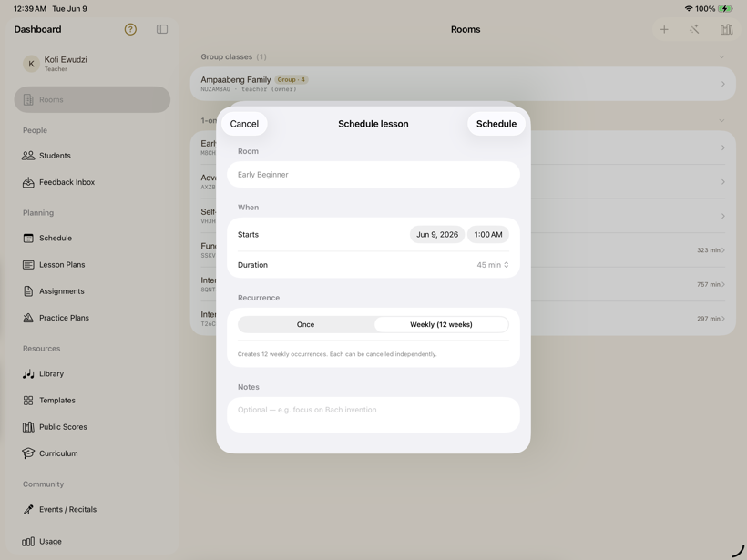Click the plus add room icon
This screenshot has width=747, height=560.
tap(664, 29)
